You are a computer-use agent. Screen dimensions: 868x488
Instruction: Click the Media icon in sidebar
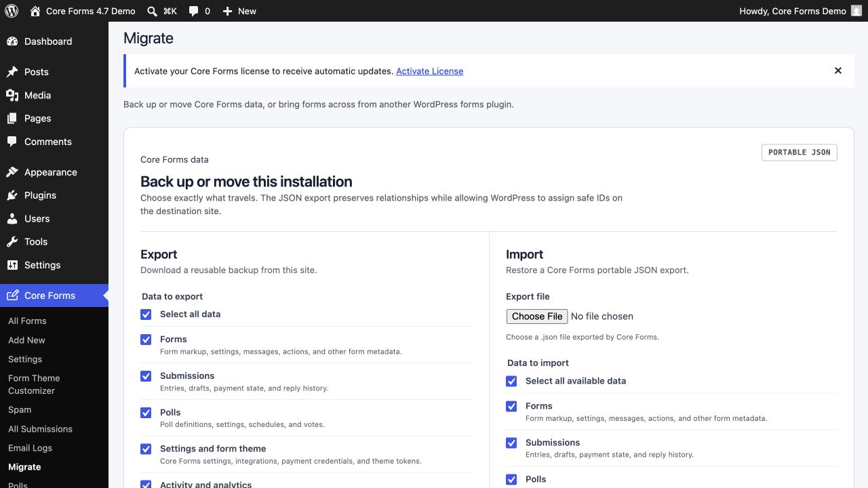[x=12, y=96]
